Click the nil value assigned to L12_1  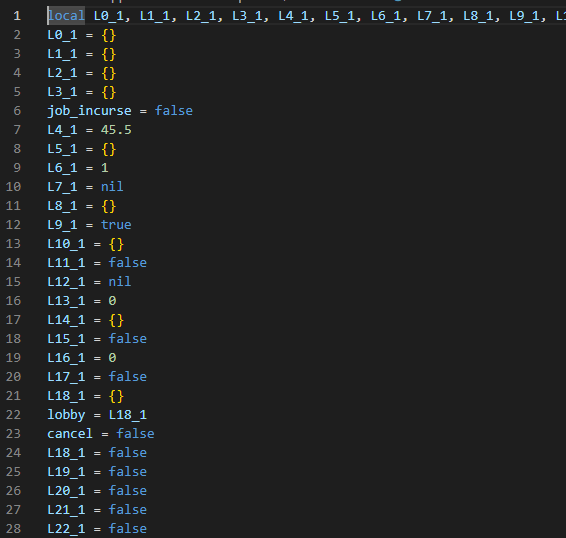(x=120, y=282)
